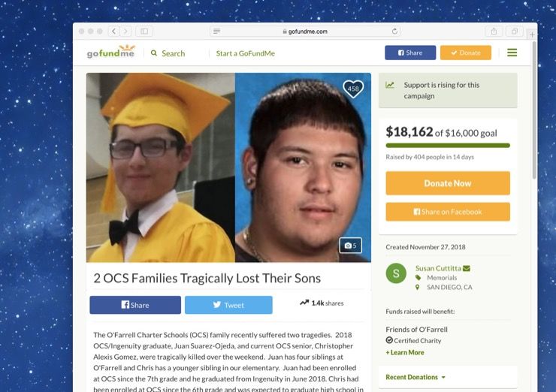
Task: Contact organizer via envelope icon
Action: [x=467, y=268]
